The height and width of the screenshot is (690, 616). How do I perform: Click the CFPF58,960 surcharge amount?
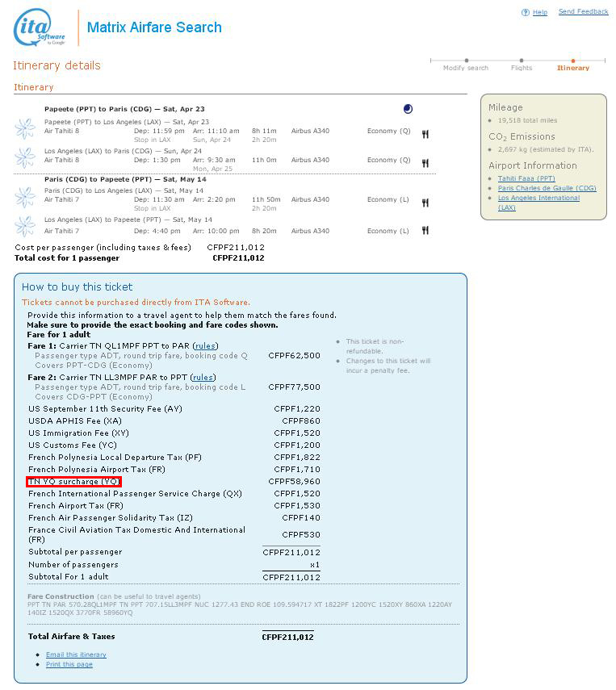point(294,482)
